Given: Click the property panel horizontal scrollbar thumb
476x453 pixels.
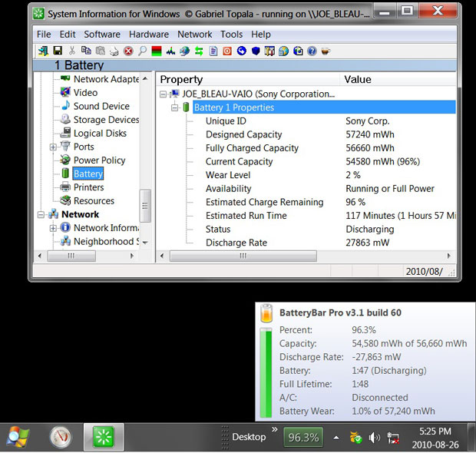Looking at the screenshot, I should [243, 256].
